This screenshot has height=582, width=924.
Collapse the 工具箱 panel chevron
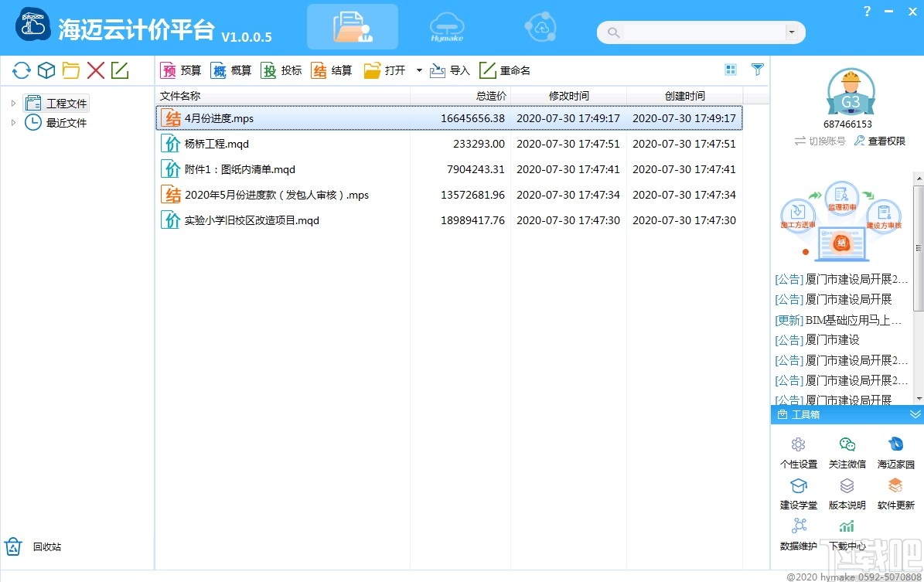click(915, 415)
